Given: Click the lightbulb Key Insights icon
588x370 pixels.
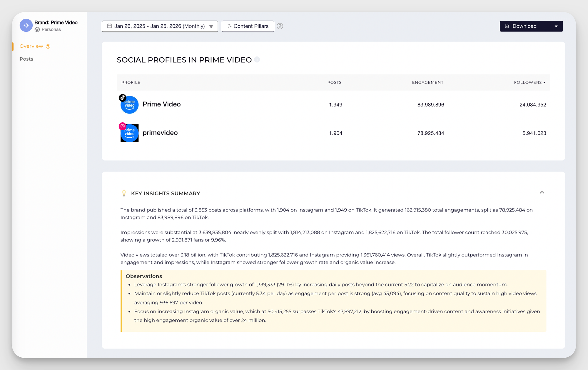Looking at the screenshot, I should pyautogui.click(x=124, y=193).
